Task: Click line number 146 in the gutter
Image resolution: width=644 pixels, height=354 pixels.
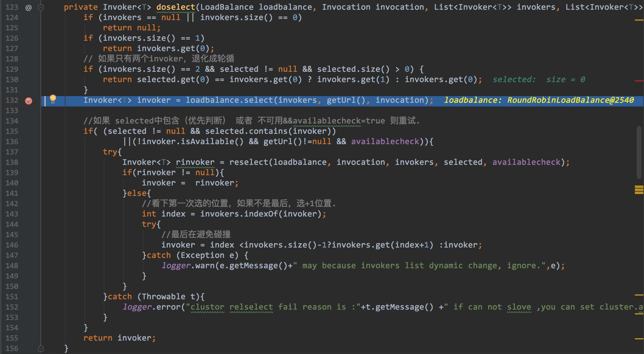Action: point(12,245)
